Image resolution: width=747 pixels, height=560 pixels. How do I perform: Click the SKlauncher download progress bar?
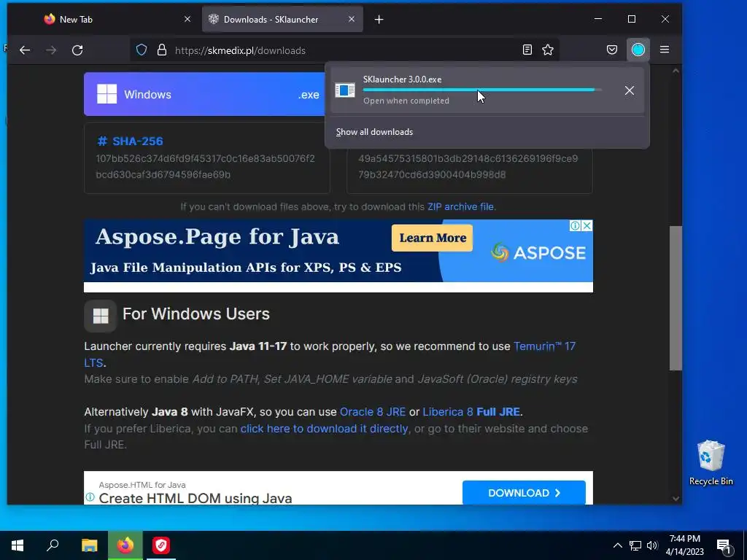tap(481, 90)
